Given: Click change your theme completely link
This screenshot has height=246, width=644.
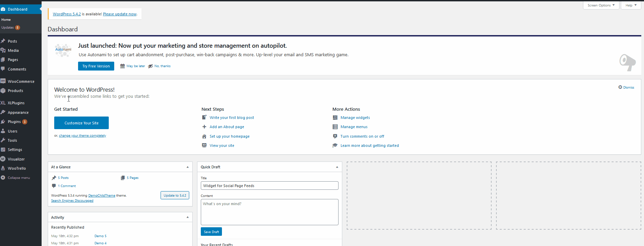Looking at the screenshot, I should 83,136.
